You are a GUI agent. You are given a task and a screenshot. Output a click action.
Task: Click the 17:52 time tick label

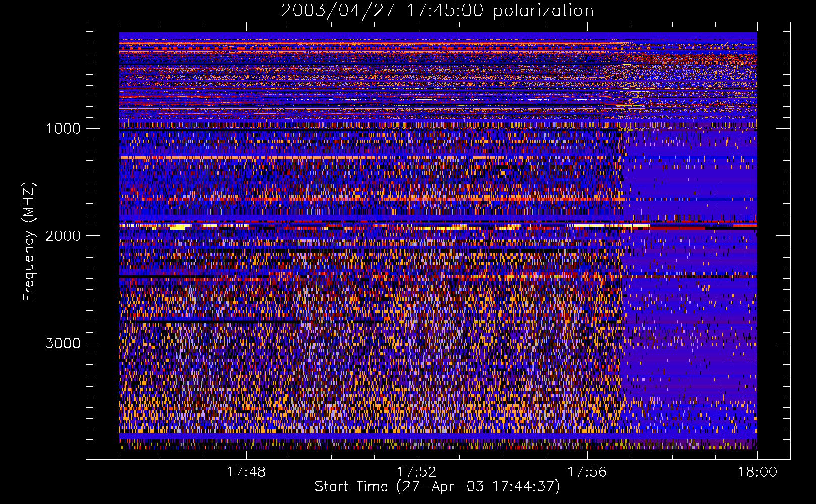point(417,472)
